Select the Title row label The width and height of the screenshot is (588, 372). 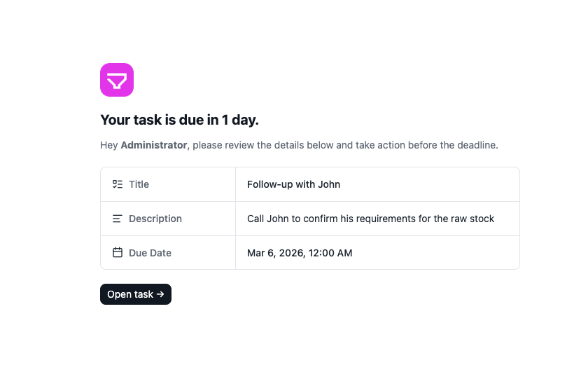tap(139, 184)
